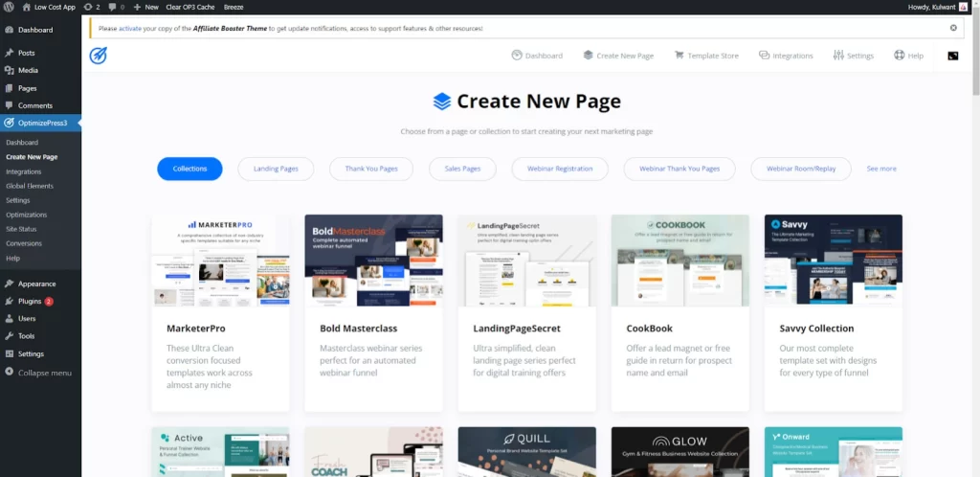980x477 pixels.
Task: Open the Active personal trainer collection thumbnail
Action: pos(221,452)
